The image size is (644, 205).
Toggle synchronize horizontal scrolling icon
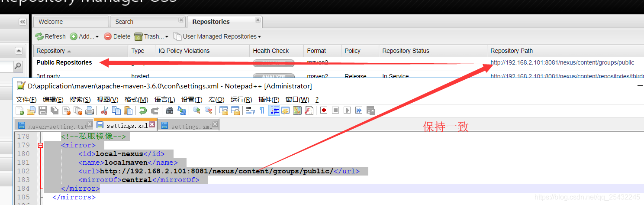click(x=235, y=111)
